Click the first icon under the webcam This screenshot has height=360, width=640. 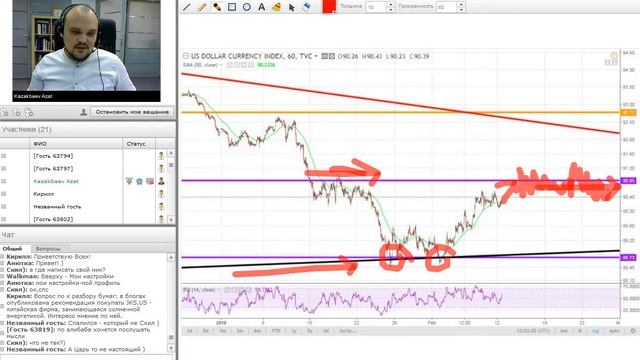pos(5,112)
